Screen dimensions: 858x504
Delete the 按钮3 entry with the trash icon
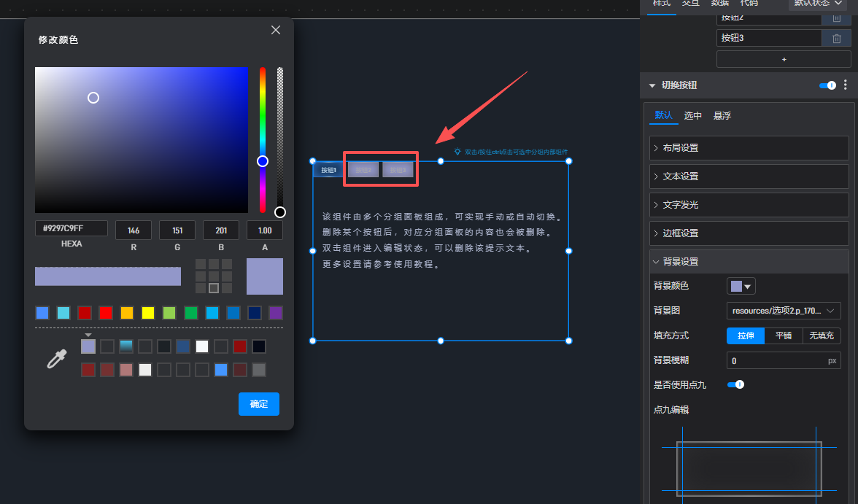click(x=837, y=38)
